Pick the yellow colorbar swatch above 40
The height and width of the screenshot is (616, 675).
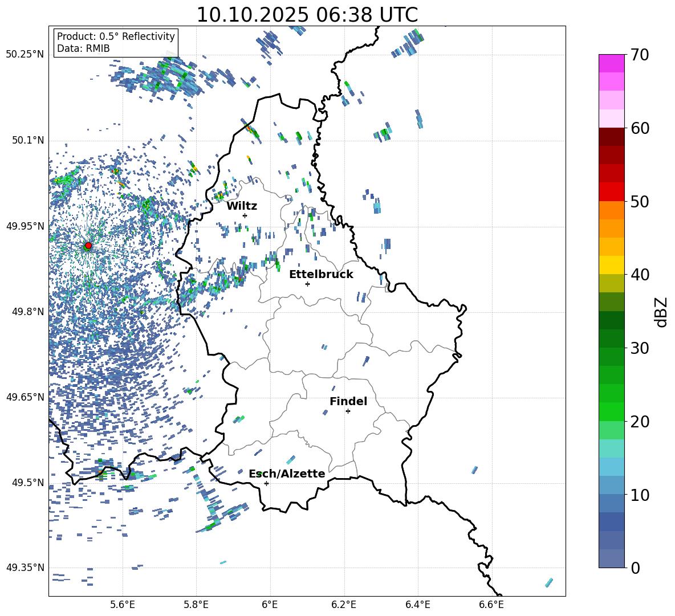coord(612,264)
